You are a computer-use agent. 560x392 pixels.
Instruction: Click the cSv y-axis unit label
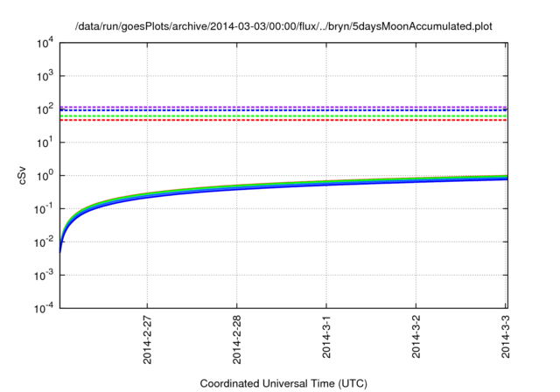[22, 175]
